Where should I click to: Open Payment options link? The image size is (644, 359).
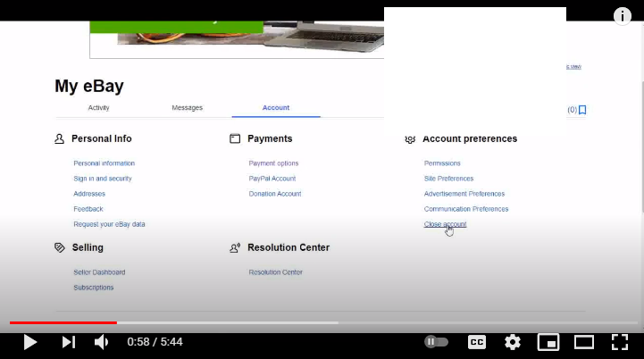[x=273, y=163]
